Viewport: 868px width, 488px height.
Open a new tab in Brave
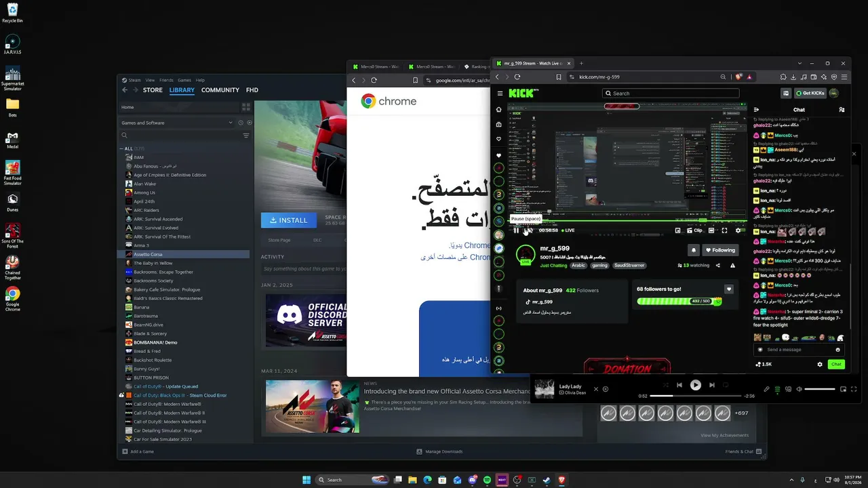pyautogui.click(x=581, y=63)
